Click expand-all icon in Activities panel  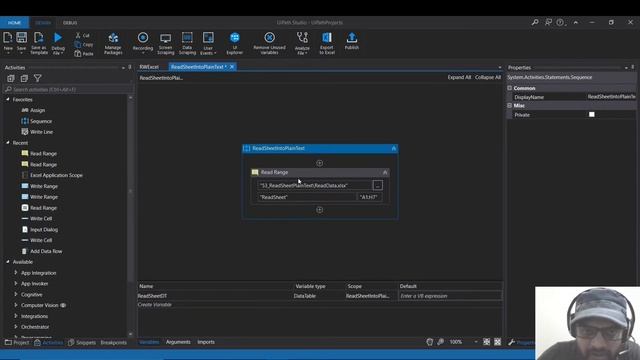(11, 78)
